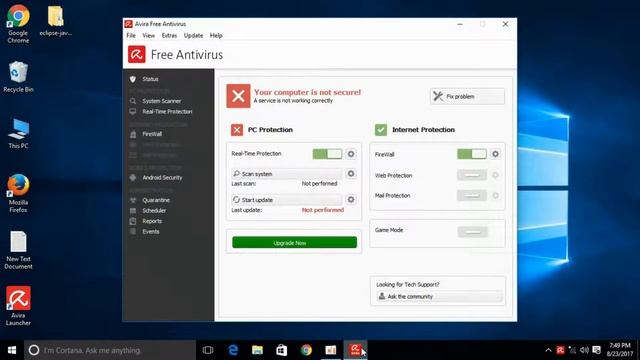640x360 pixels.
Task: Click the green Upgrade Now button
Action: coord(294,242)
